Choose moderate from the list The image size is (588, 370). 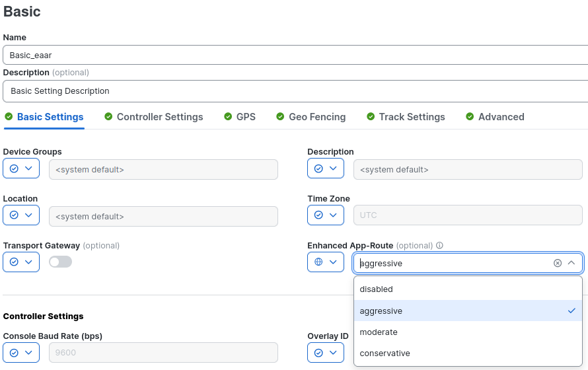point(379,332)
